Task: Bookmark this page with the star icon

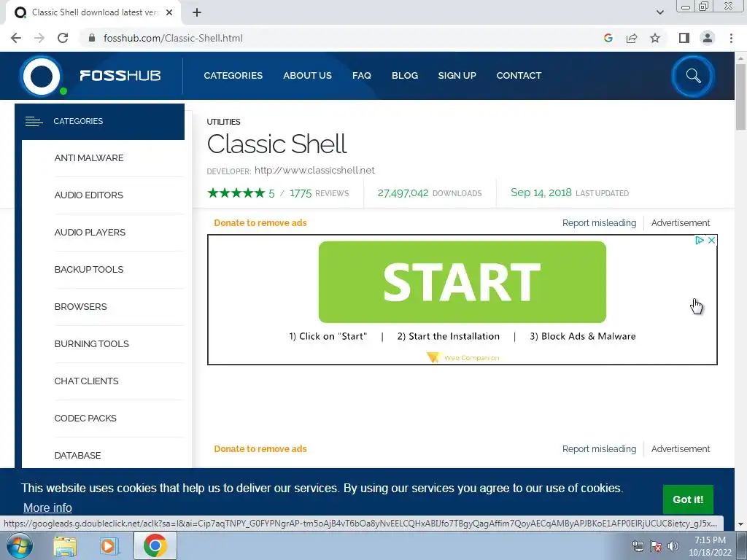Action: pos(655,38)
